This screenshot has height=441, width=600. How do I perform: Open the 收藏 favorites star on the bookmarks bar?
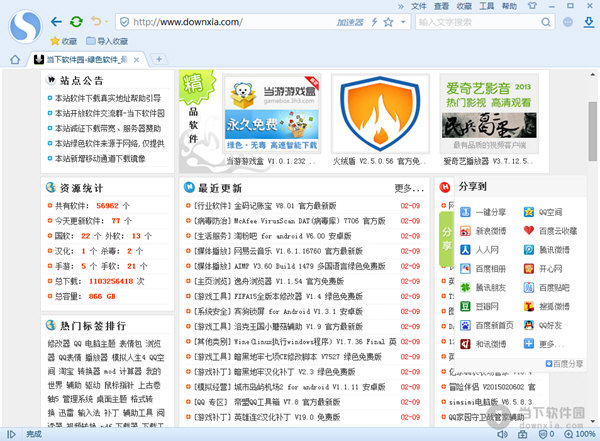click(64, 41)
